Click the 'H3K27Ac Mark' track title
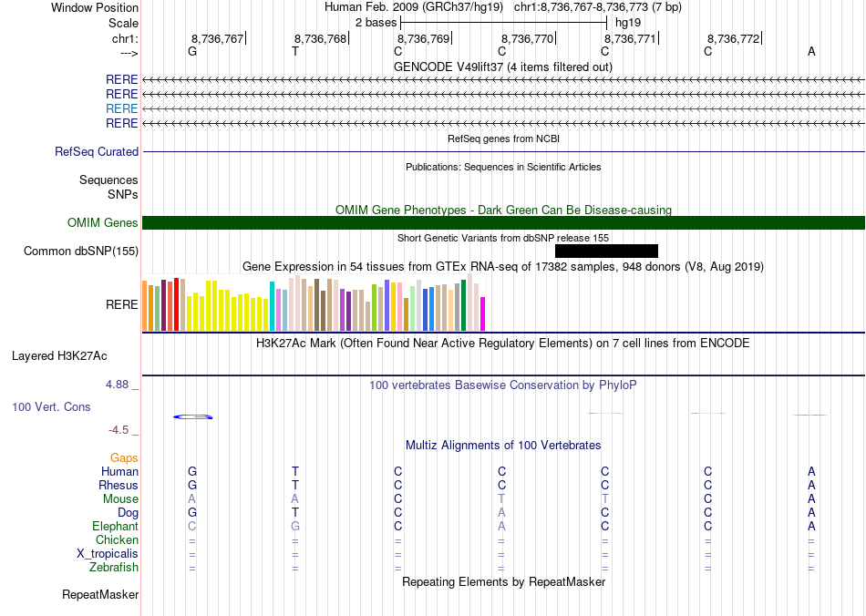The width and height of the screenshot is (866, 616). (503, 344)
